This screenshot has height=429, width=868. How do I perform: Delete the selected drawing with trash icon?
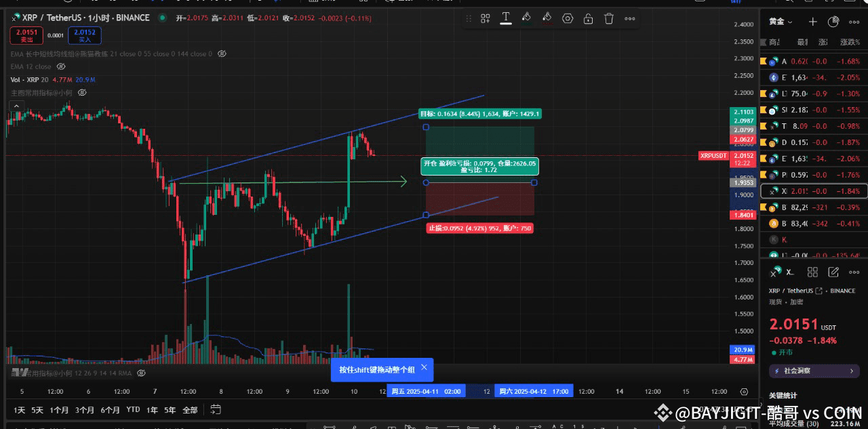(609, 19)
